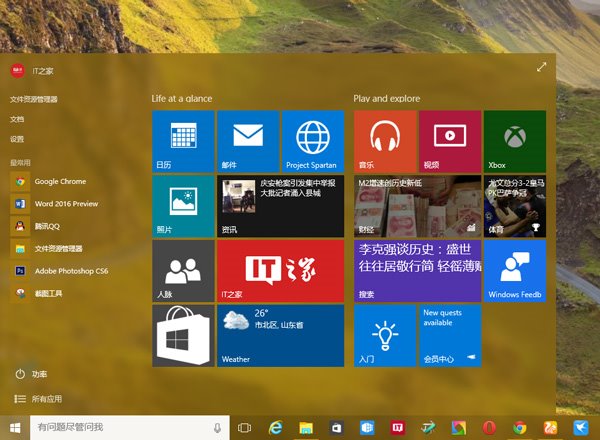
Task: Open the Windows Feedback tile
Action: [x=515, y=271]
